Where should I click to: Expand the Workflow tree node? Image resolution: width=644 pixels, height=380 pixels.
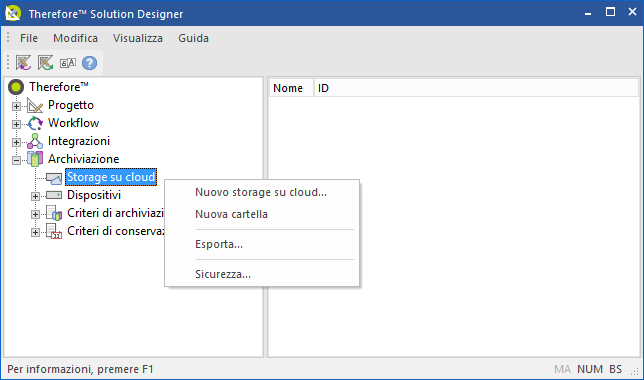pyautogui.click(x=16, y=124)
